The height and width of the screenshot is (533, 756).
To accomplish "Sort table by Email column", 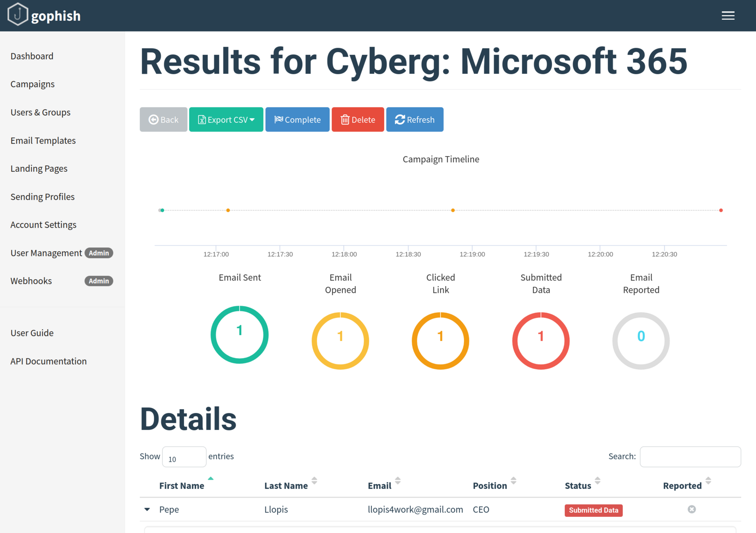I will (x=379, y=486).
